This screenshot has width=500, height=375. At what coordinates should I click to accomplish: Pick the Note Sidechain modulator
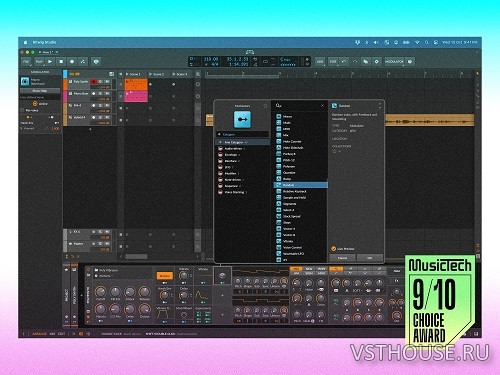pyautogui.click(x=300, y=148)
